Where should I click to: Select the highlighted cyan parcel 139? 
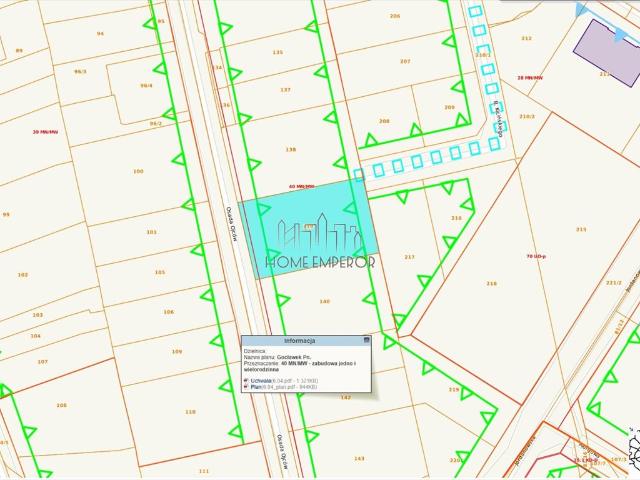point(309,229)
